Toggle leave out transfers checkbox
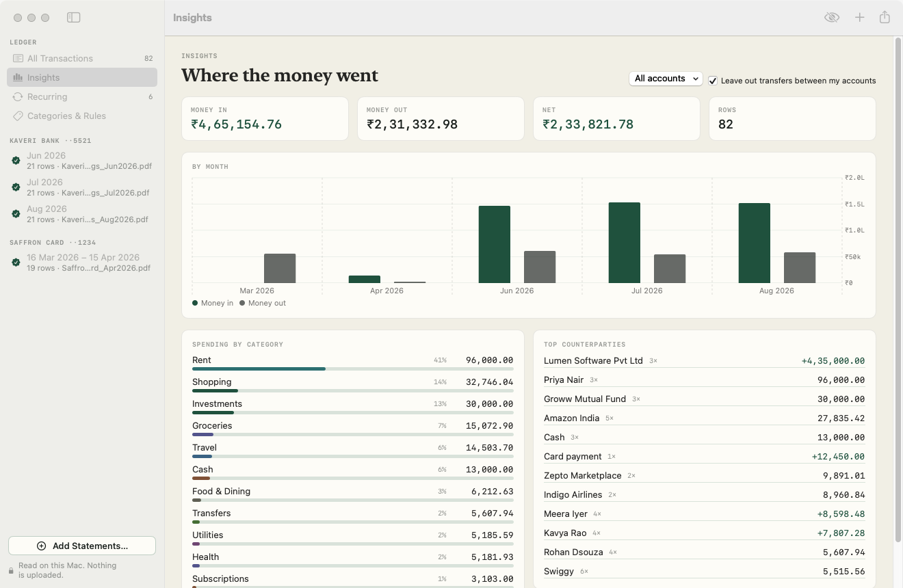The image size is (903, 588). click(713, 81)
